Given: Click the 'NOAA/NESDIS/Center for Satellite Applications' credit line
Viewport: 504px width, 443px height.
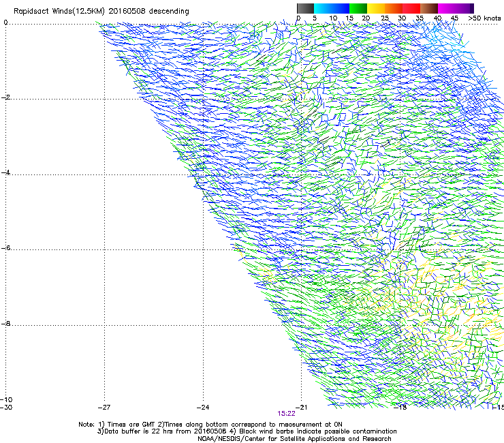Looking at the screenshot, I should pyautogui.click(x=294, y=439).
